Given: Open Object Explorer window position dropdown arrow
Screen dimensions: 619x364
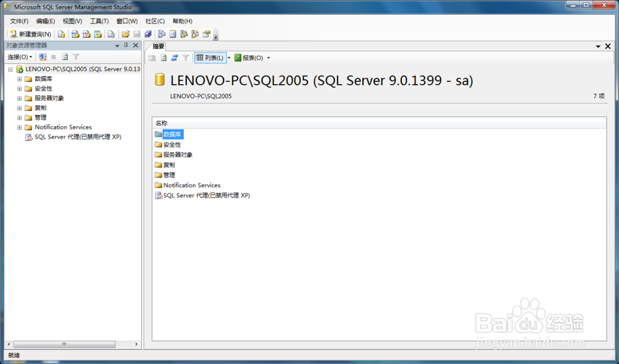Looking at the screenshot, I should [117, 46].
